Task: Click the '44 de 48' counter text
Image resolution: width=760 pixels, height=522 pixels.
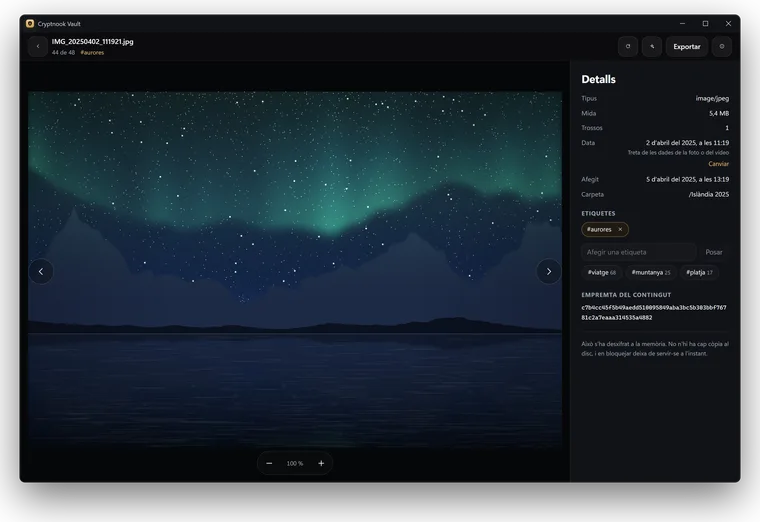Action: [63, 52]
